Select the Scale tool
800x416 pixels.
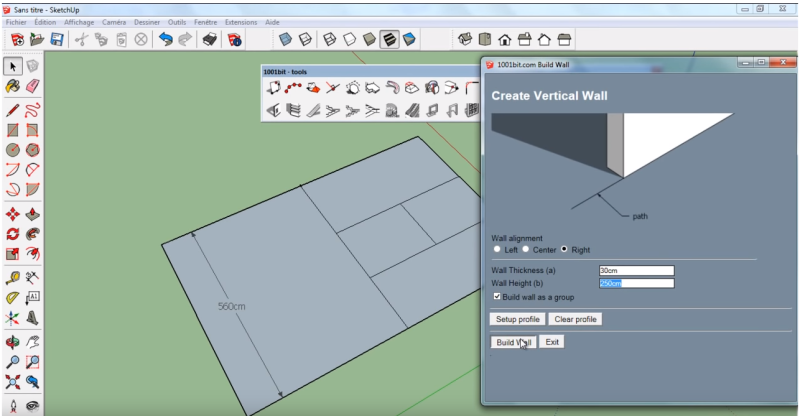13,254
